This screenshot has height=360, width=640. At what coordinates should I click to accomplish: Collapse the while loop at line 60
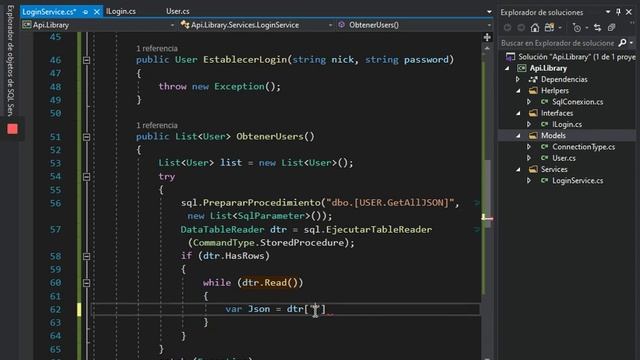[x=86, y=282]
